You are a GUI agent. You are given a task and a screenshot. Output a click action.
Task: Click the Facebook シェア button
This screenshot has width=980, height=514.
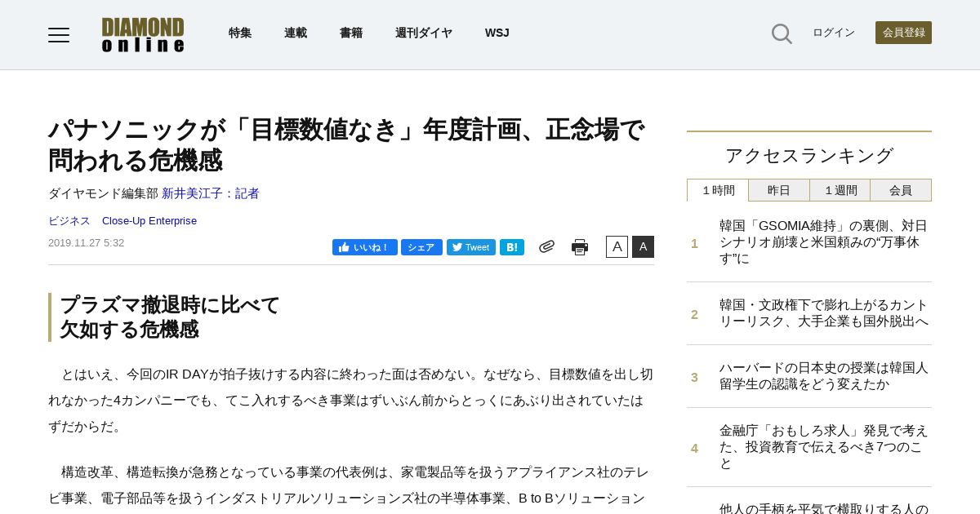(x=421, y=247)
